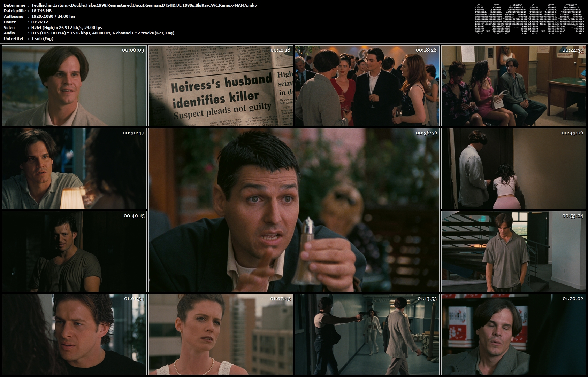588x377 pixels.
Task: Select the Dateigröße label
Action: point(14,11)
